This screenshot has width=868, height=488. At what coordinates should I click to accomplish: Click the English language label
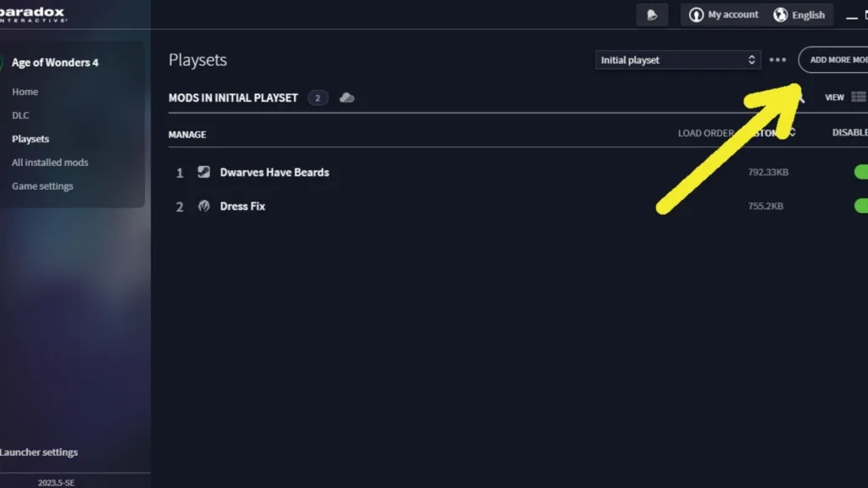point(808,15)
